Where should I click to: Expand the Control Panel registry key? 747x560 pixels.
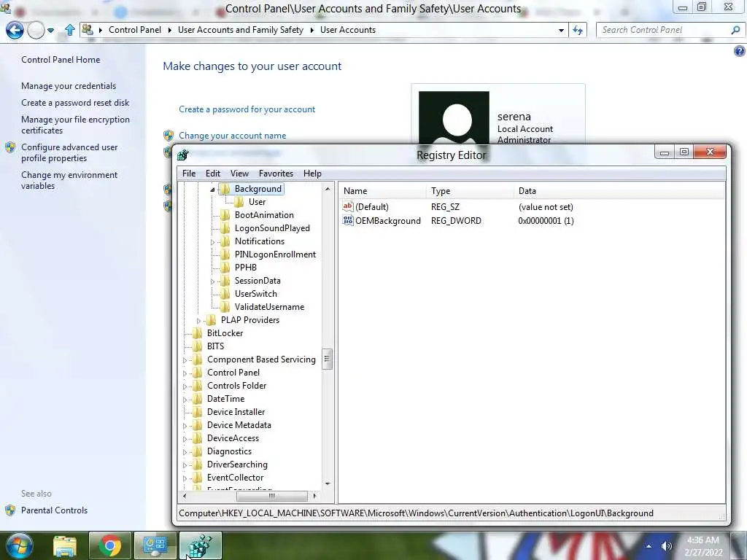(x=185, y=373)
